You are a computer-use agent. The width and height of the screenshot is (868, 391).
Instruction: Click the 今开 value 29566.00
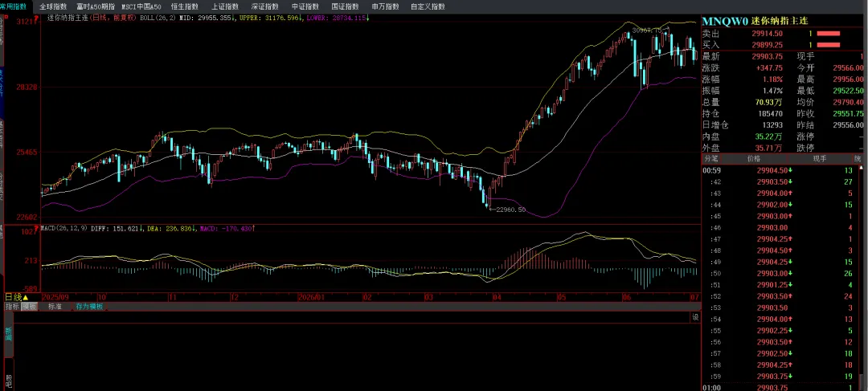(x=848, y=68)
